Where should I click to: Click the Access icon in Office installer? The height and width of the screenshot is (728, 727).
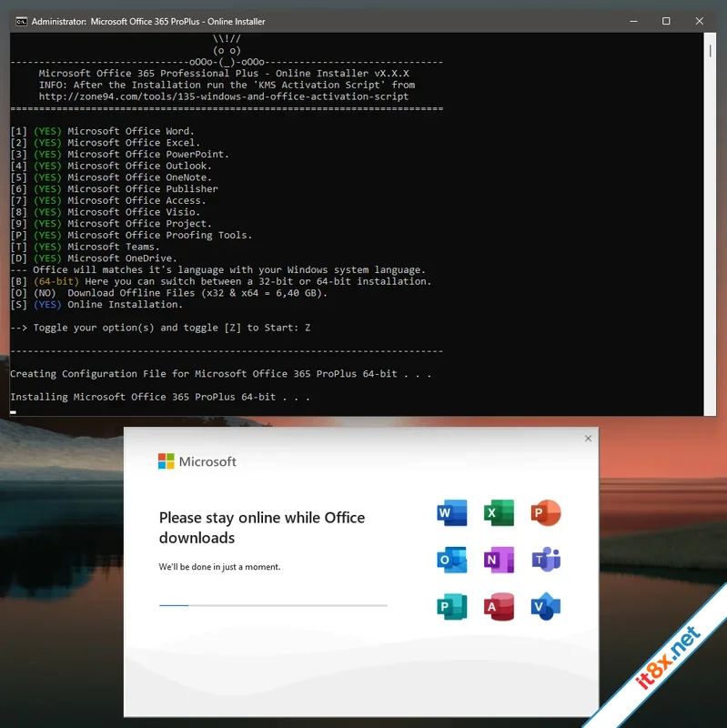click(499, 606)
